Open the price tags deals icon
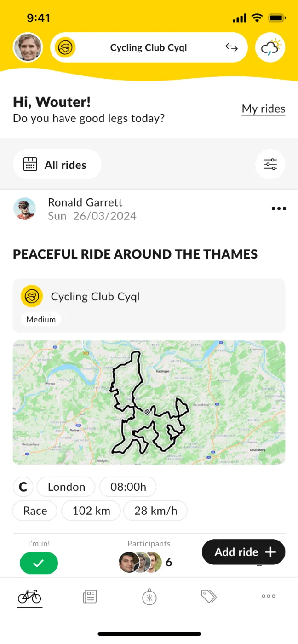Image resolution: width=298 pixels, height=644 pixels. (209, 596)
